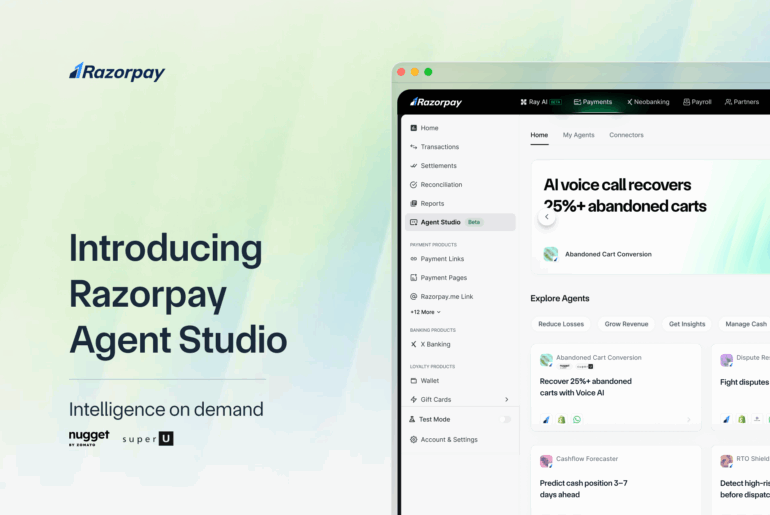Switch to the My Agents tab

point(578,135)
